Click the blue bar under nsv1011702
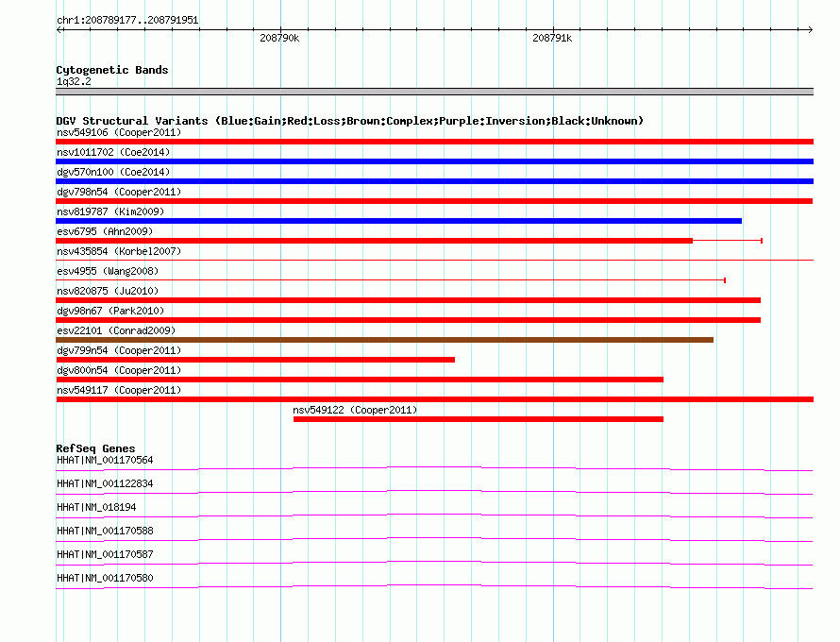Viewport: 840px width, 642px height. click(x=434, y=161)
